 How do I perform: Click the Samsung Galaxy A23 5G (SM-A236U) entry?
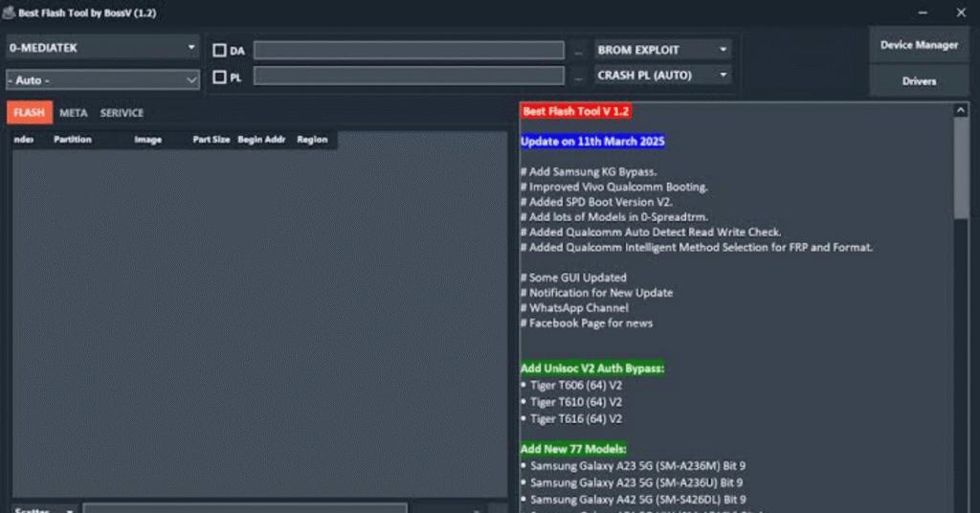632,483
